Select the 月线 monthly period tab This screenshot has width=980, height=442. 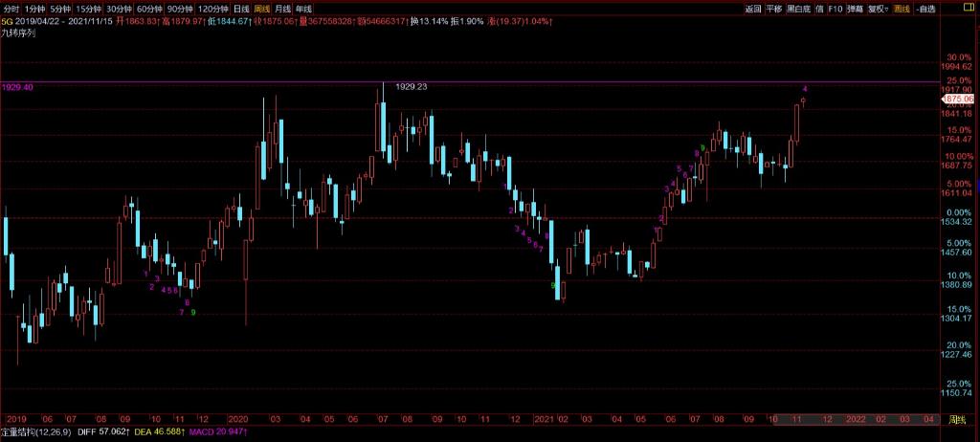point(282,9)
